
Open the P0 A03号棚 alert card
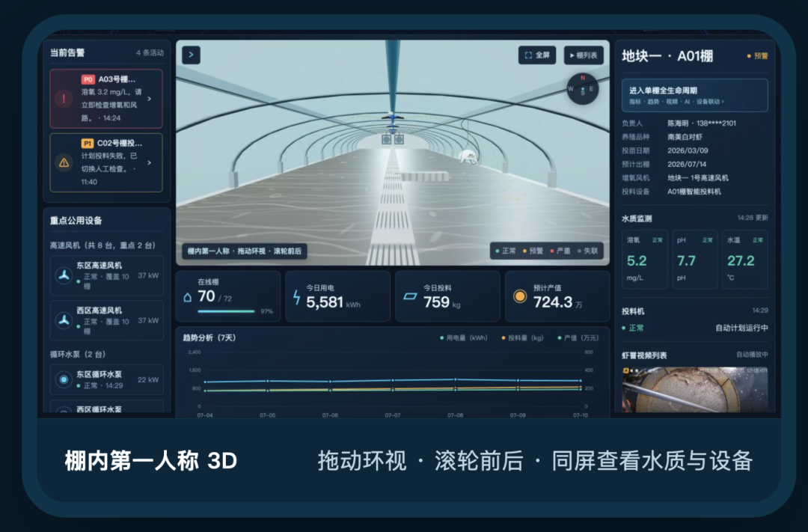tap(106, 99)
